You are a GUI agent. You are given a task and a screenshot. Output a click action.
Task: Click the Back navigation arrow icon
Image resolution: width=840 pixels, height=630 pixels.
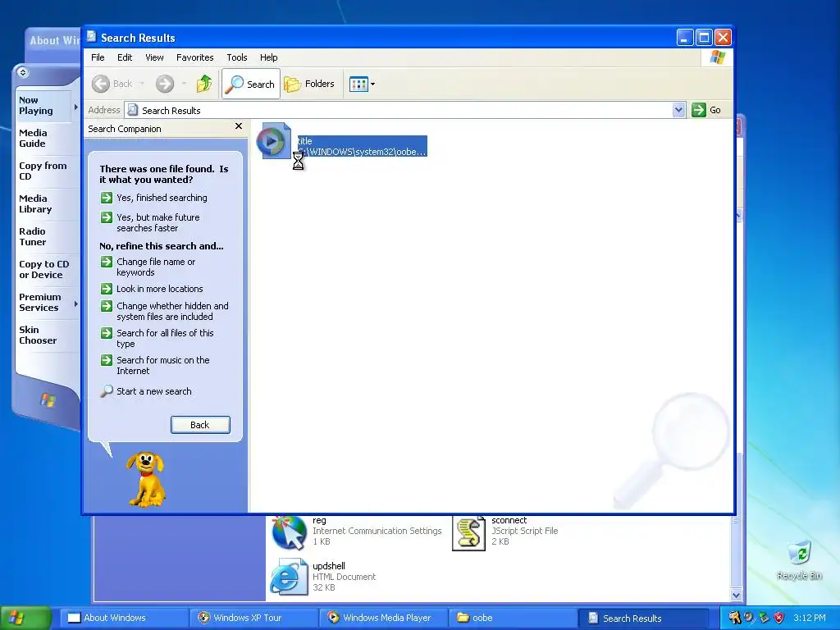(101, 84)
